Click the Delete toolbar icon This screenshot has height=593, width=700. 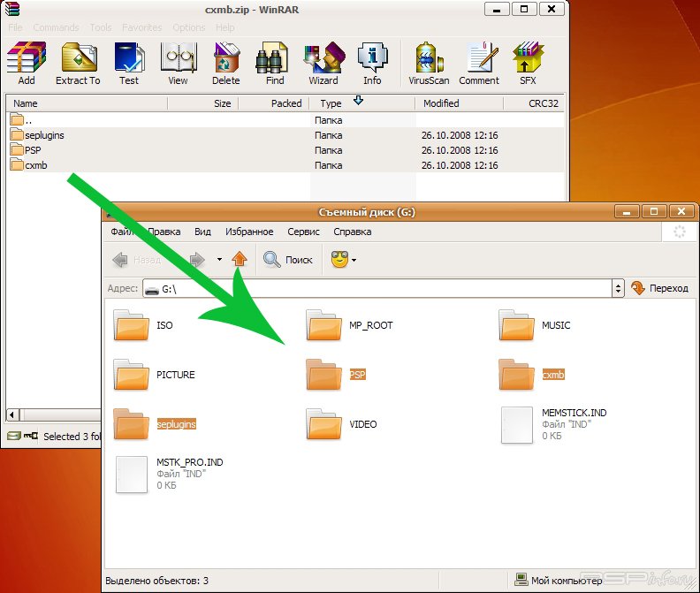click(226, 63)
